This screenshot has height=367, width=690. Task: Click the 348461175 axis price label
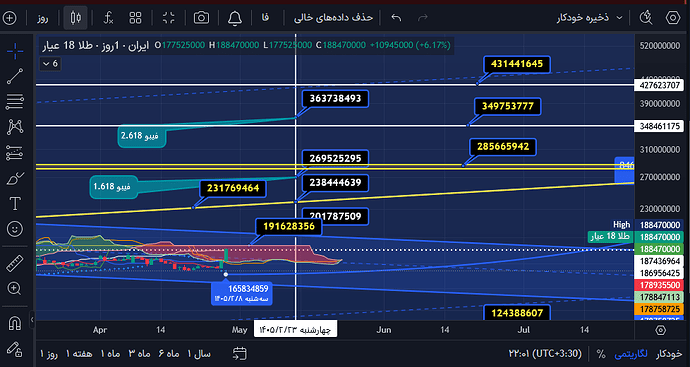point(660,127)
